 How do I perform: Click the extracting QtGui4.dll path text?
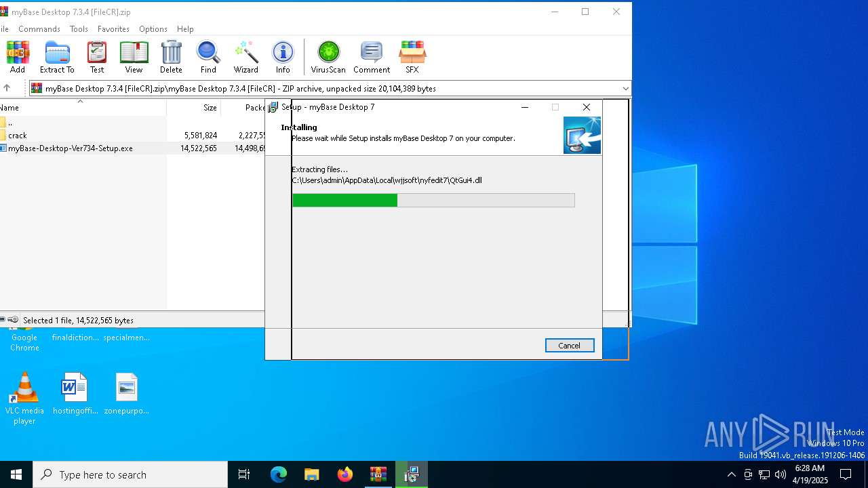point(387,180)
